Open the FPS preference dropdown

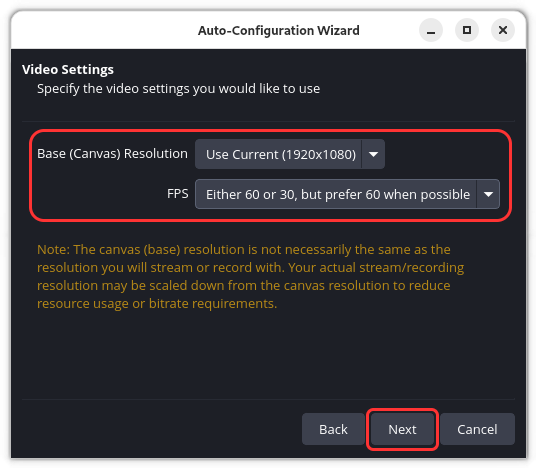point(347,194)
